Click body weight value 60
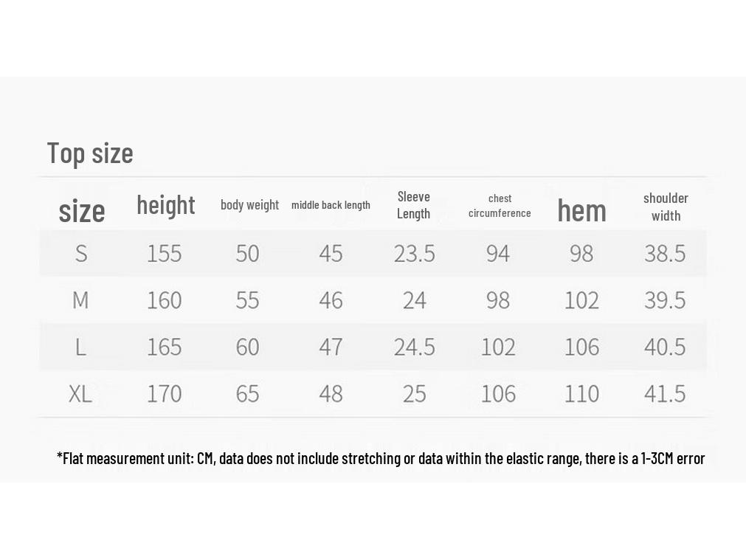This screenshot has width=746, height=560. coord(247,347)
